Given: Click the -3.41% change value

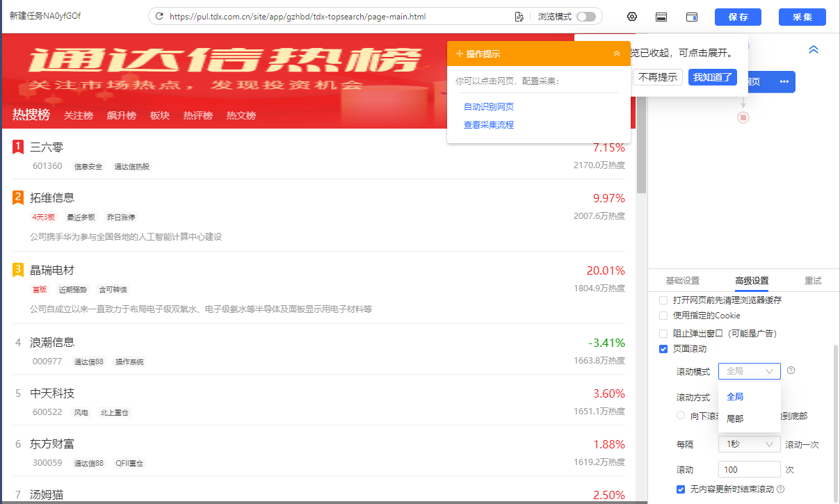Looking at the screenshot, I should pos(606,343).
